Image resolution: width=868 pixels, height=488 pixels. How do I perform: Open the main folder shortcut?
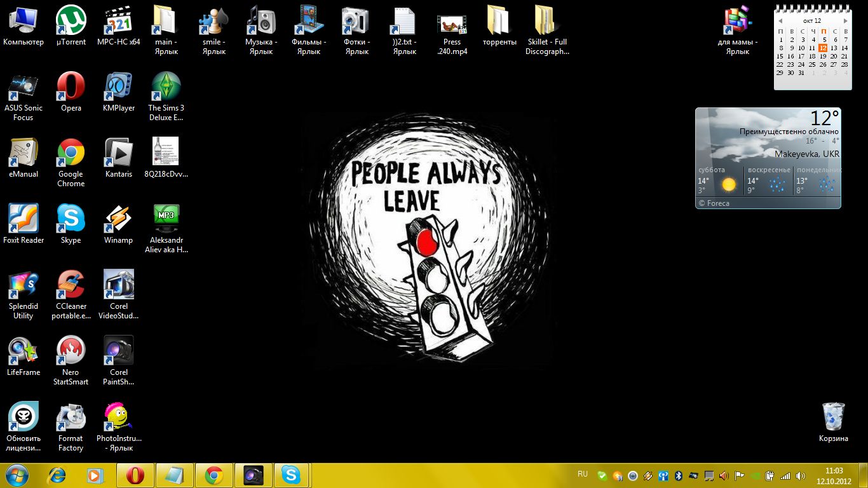(166, 30)
